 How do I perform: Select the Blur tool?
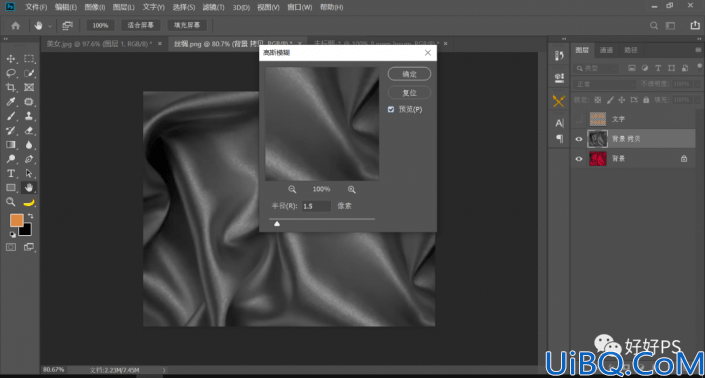[x=29, y=145]
